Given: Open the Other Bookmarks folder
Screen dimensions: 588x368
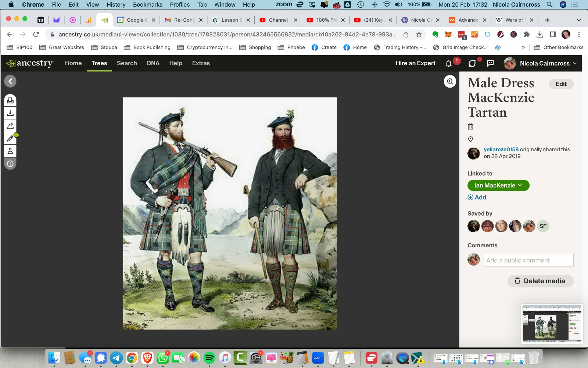Looking at the screenshot, I should [559, 47].
